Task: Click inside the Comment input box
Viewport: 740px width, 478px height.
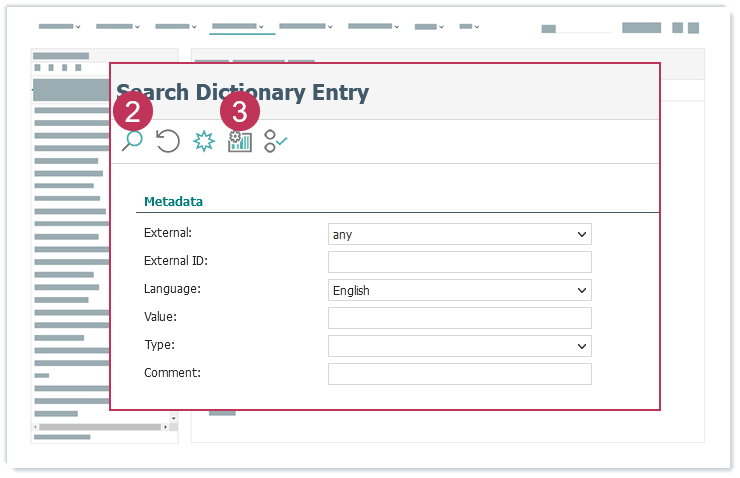Action: click(x=459, y=374)
